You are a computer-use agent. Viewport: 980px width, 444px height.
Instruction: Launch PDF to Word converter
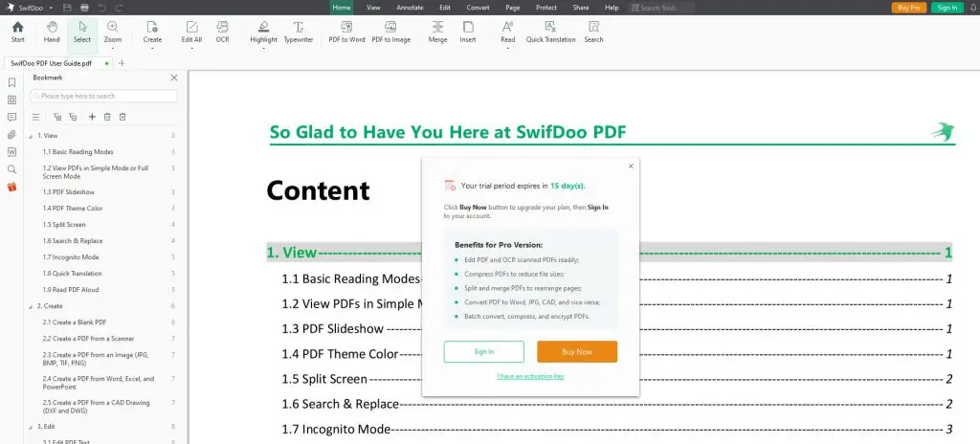(346, 32)
